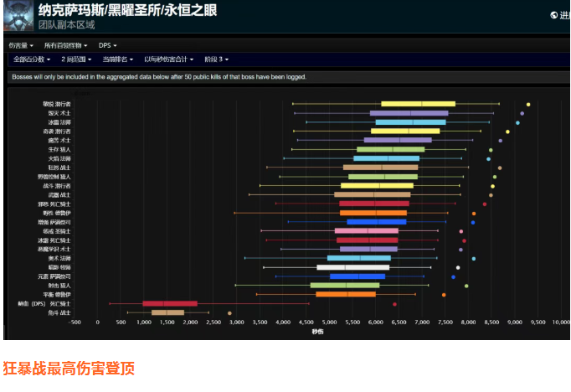Click the tan outlier dot on bottom row
Viewport: 571px width, 392px height.
[x=229, y=312]
